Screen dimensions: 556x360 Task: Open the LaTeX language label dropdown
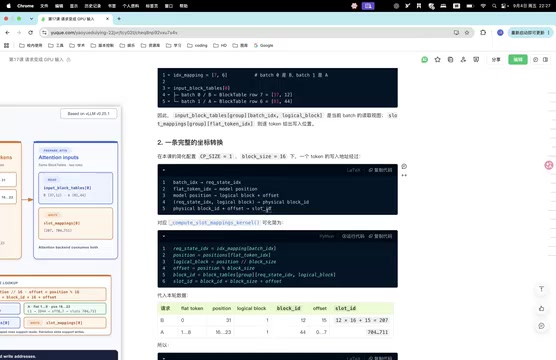[x=353, y=170]
